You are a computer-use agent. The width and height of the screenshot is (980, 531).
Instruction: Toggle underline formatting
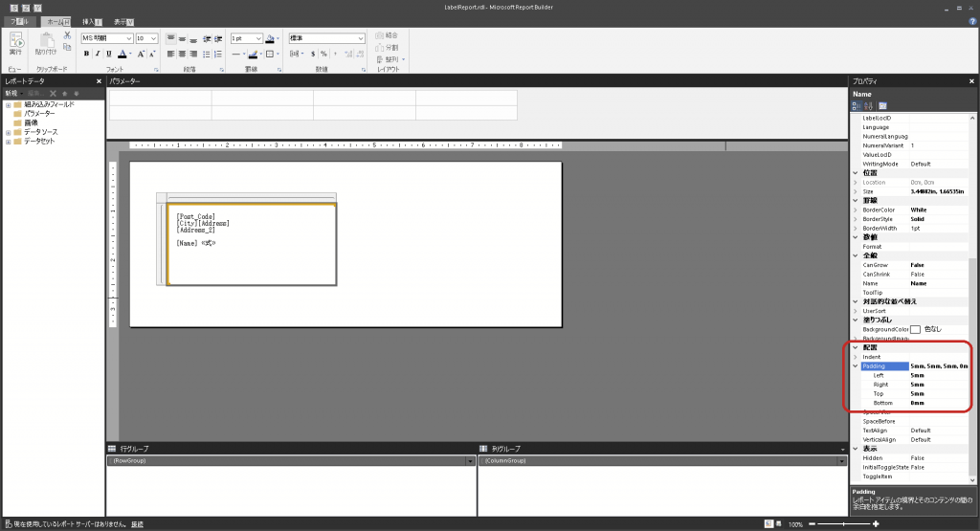point(109,54)
